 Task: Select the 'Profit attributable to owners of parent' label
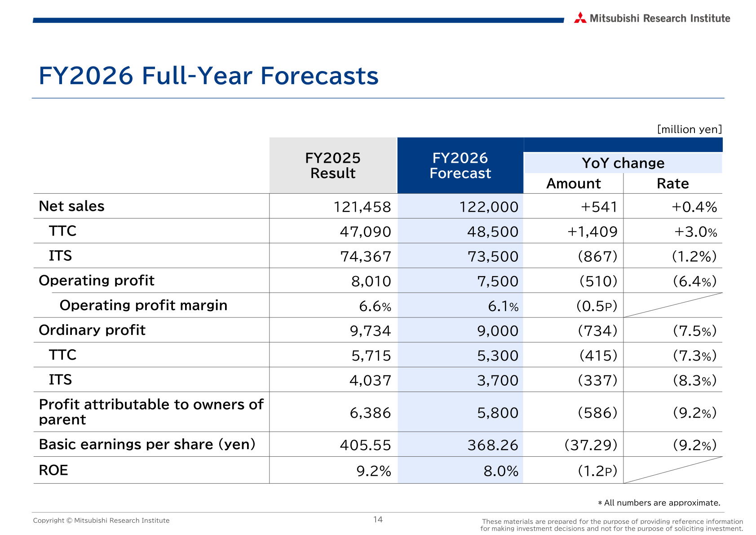[x=151, y=412]
